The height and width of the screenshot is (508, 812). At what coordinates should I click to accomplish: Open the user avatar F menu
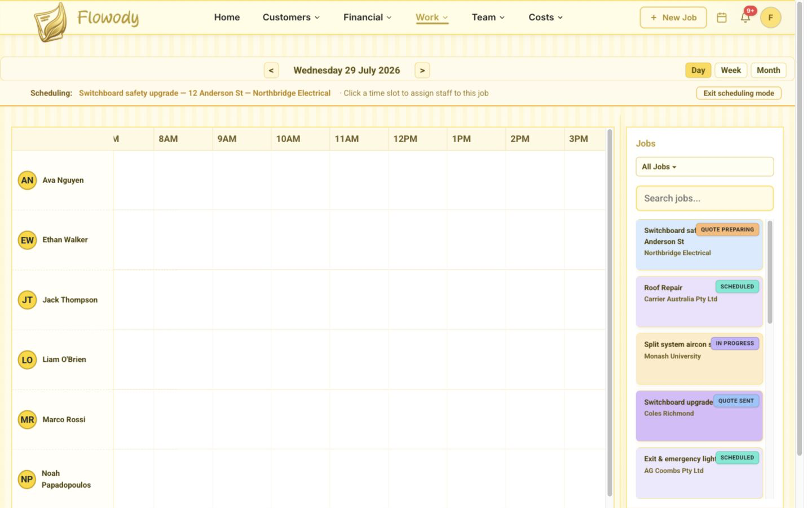pos(770,17)
